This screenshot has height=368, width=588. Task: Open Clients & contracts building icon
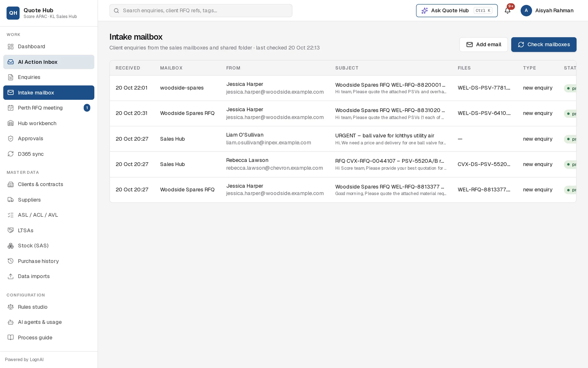(11, 185)
